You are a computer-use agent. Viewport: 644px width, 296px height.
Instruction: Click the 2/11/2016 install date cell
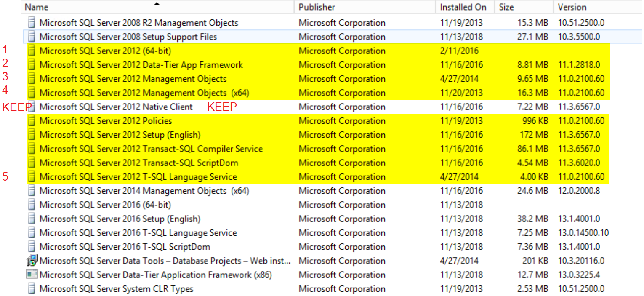[x=459, y=51]
